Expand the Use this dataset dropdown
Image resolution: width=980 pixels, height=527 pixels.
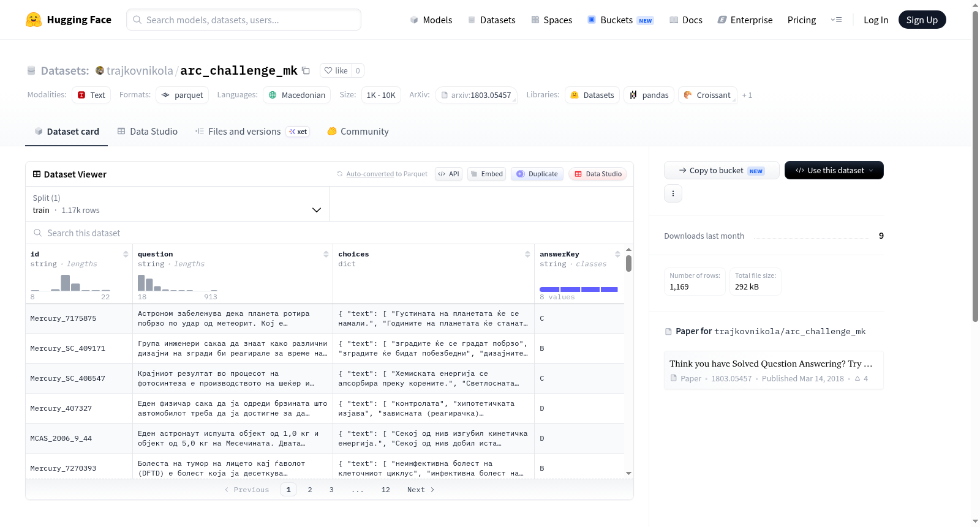click(x=834, y=170)
